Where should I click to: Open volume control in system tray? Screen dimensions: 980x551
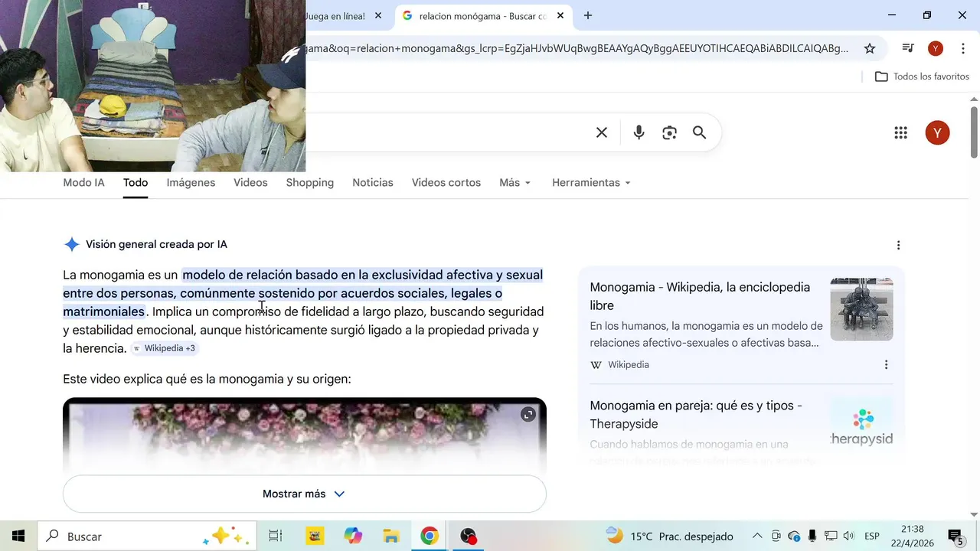(848, 536)
